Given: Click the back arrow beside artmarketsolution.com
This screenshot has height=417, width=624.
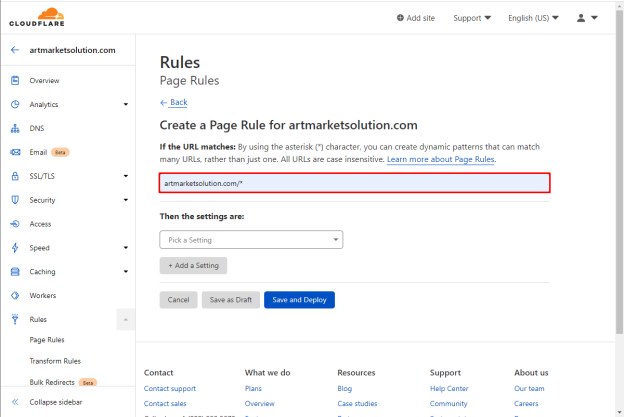Looking at the screenshot, I should pos(15,50).
